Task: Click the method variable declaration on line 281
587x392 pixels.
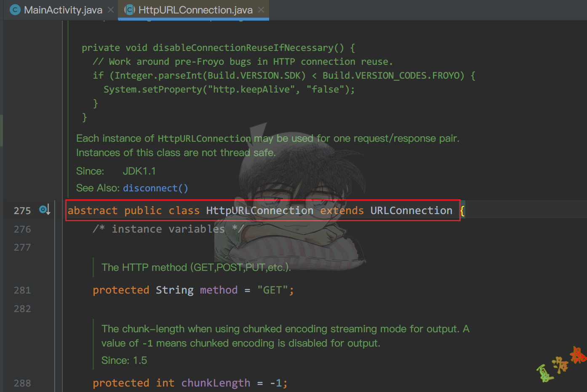Action: [219, 290]
